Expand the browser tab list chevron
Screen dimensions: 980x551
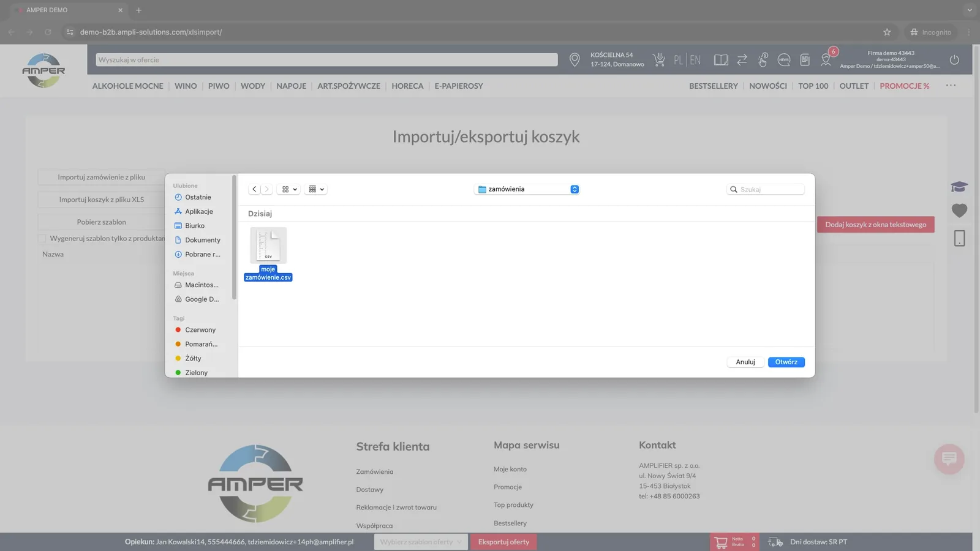click(x=969, y=10)
